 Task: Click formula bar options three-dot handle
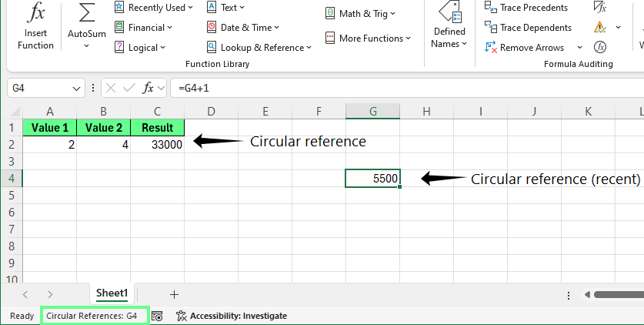click(x=93, y=88)
